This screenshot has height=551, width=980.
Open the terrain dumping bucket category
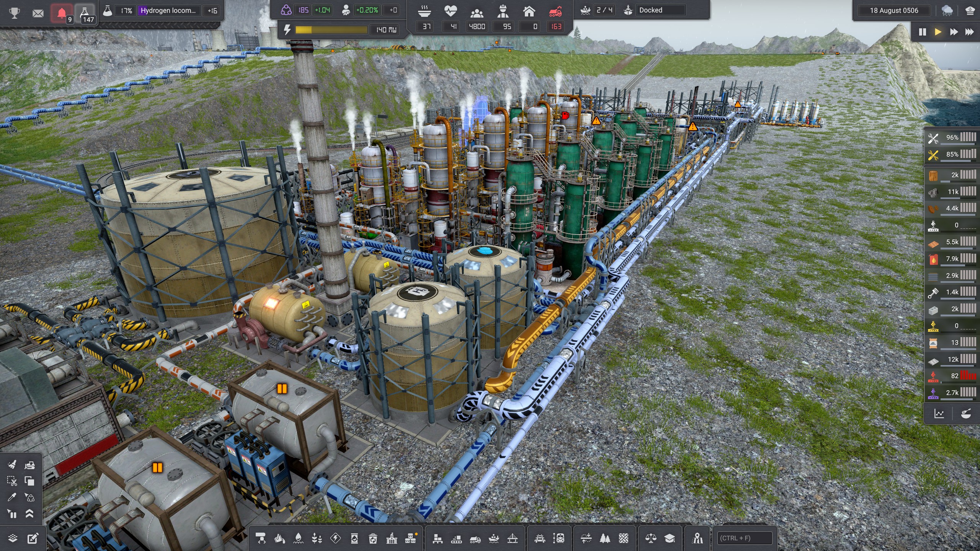point(280,538)
